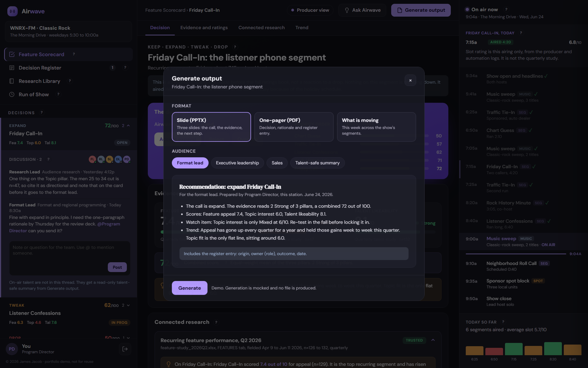588x368 pixels.
Task: Click the Decision Register help icon
Action: tap(125, 68)
